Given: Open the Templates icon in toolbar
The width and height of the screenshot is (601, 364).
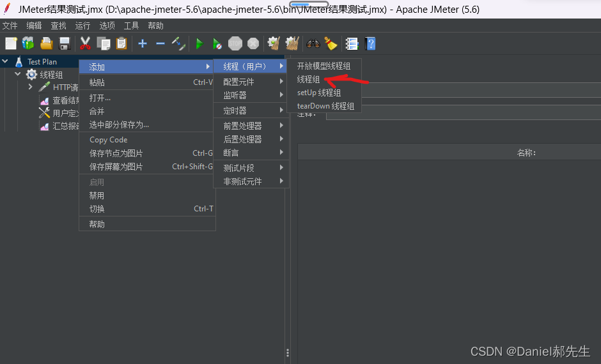Looking at the screenshot, I should (28, 43).
